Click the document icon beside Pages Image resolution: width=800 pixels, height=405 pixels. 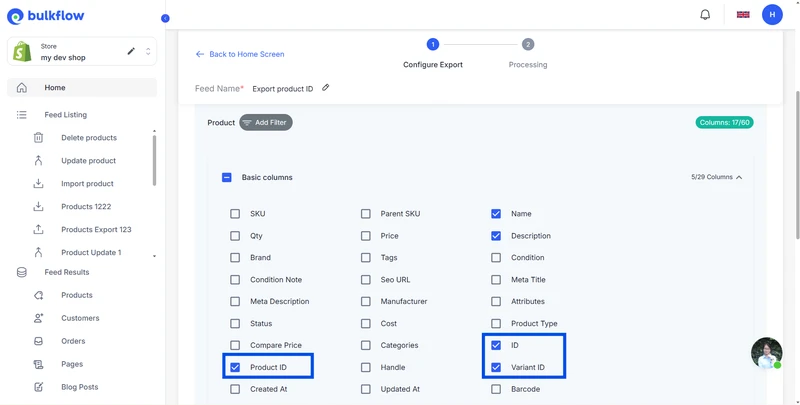coord(38,364)
